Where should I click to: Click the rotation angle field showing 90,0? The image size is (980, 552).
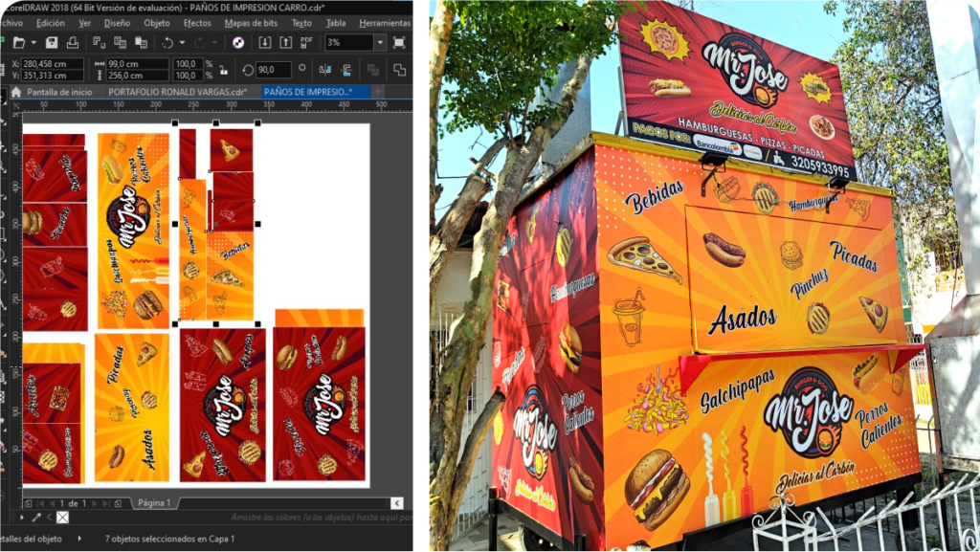pyautogui.click(x=273, y=70)
